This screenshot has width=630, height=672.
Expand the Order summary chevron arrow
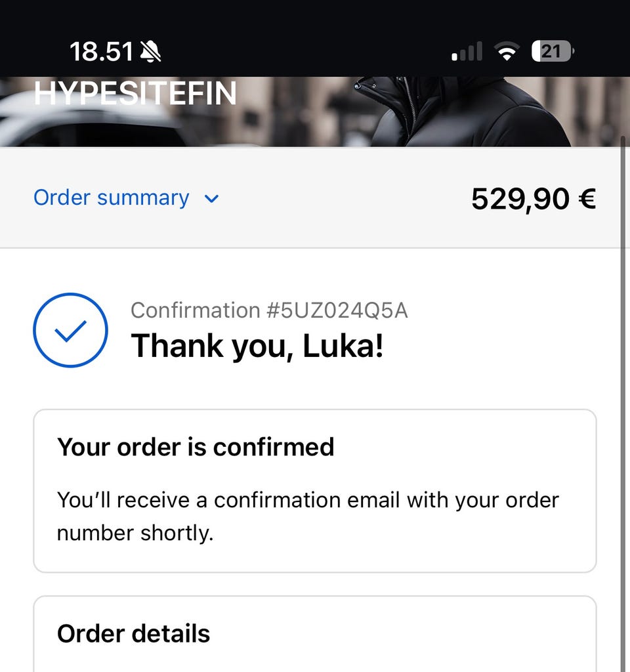point(211,199)
